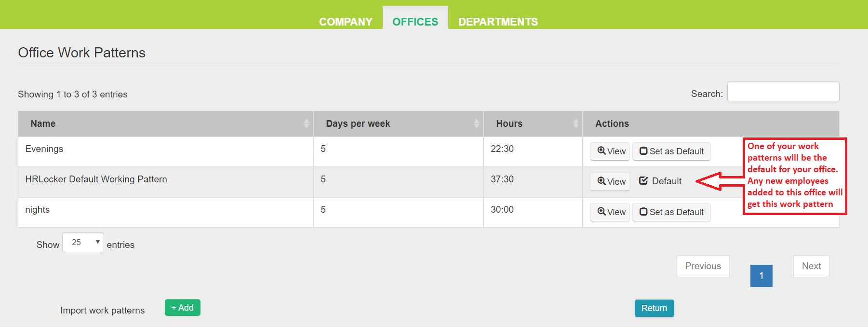Click into the Search input field
This screenshot has width=868, height=327.
click(783, 92)
